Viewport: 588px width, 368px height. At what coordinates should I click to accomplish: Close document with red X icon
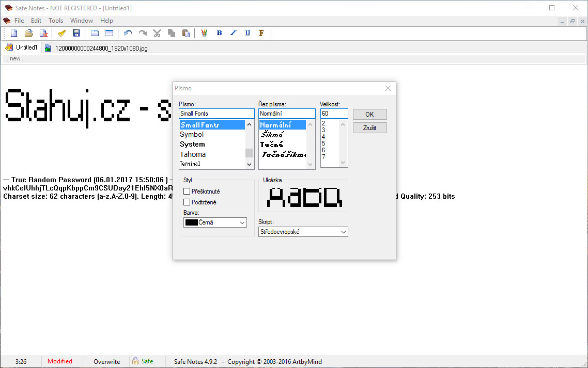[43, 34]
